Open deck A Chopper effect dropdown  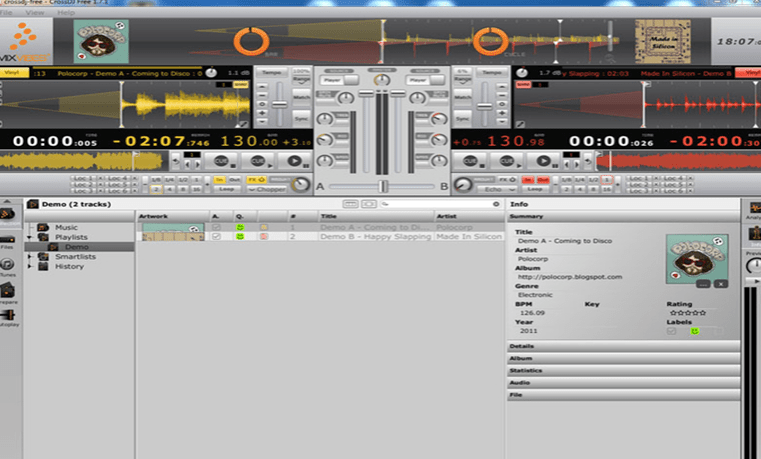[x=266, y=189]
